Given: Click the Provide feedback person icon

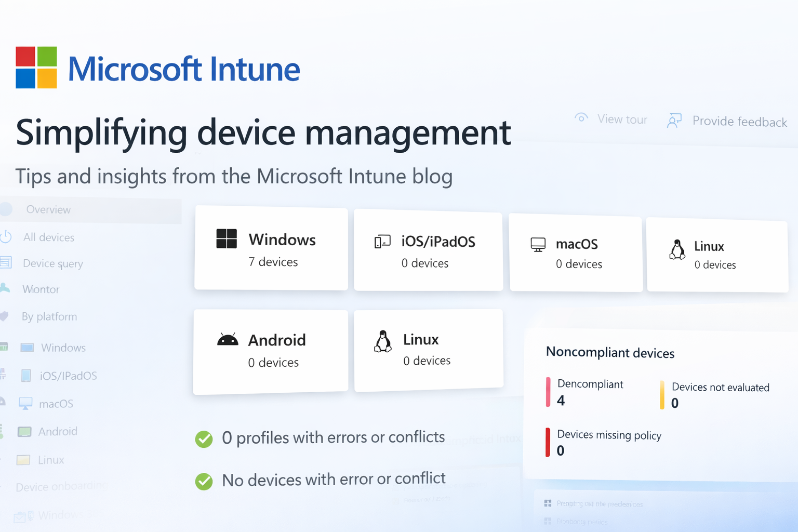Looking at the screenshot, I should [674, 120].
